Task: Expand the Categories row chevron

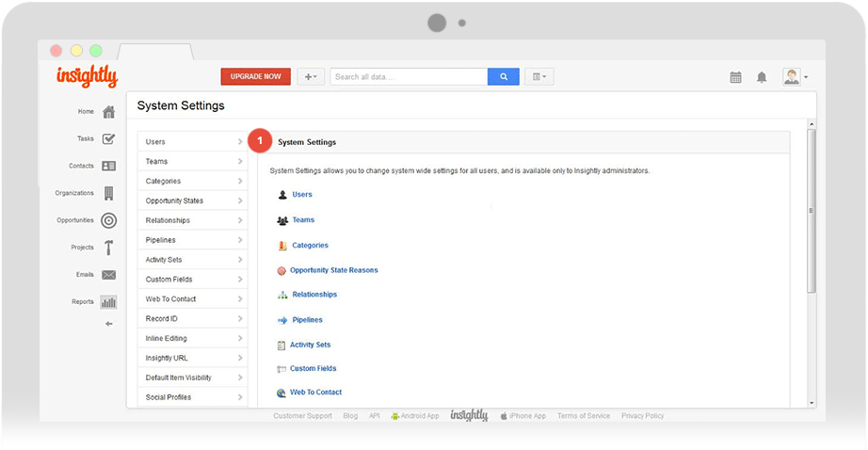Action: pos(240,181)
